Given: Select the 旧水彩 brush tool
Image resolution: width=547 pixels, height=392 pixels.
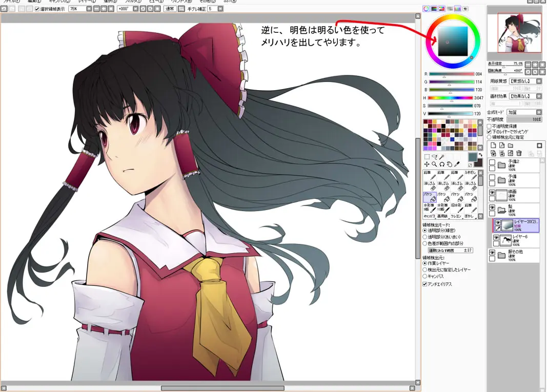Looking at the screenshot, I should (456, 208).
